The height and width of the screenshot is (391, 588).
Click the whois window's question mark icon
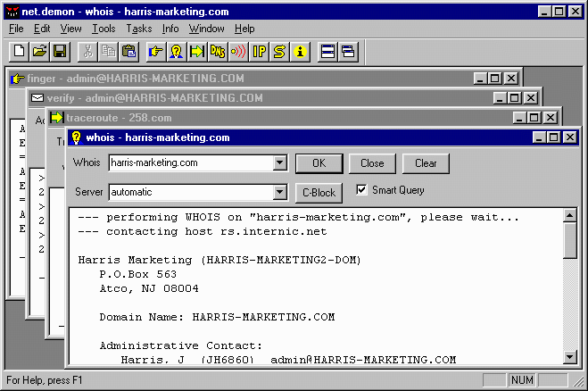[x=76, y=137]
